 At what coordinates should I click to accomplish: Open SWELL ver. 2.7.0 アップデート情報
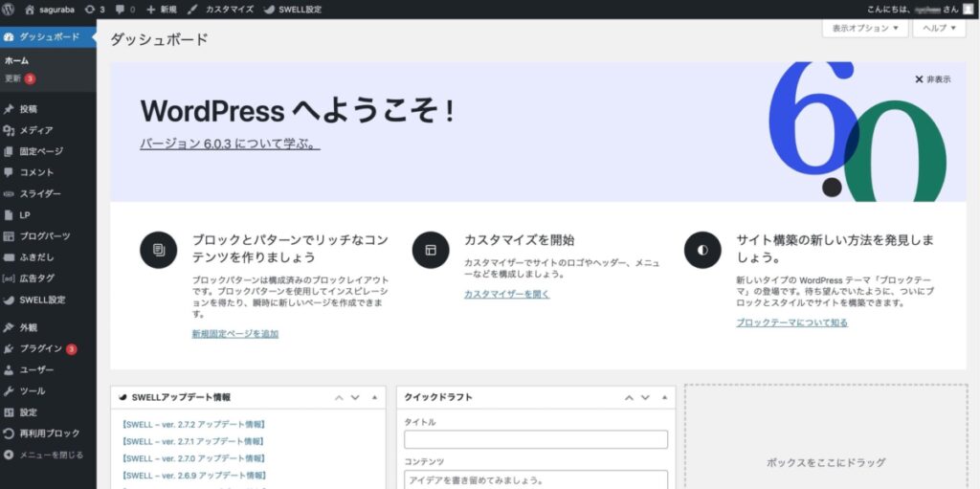click(x=193, y=458)
